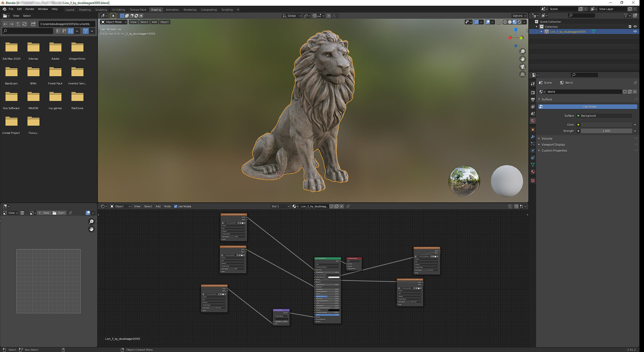Open the Modifier properties wrench tab
This screenshot has width=644, height=352.
533,137
